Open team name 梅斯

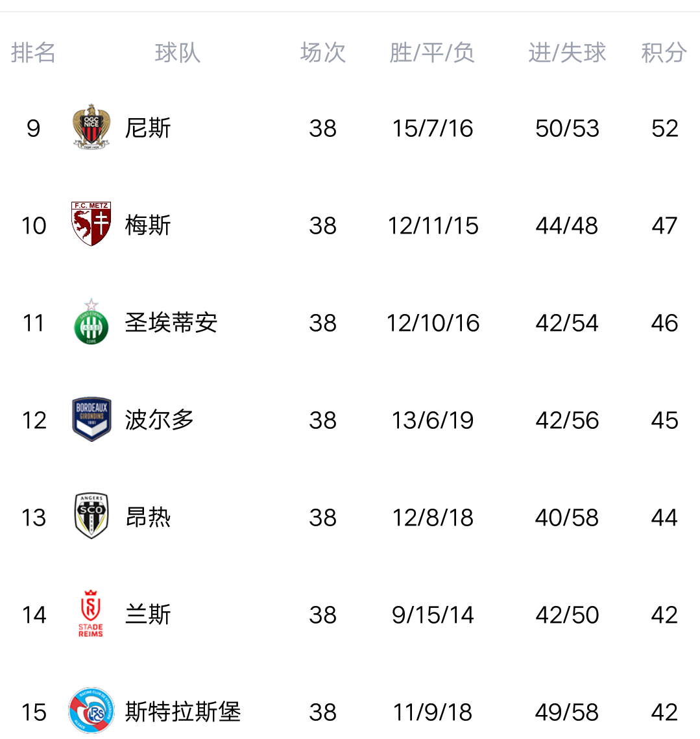tap(148, 225)
